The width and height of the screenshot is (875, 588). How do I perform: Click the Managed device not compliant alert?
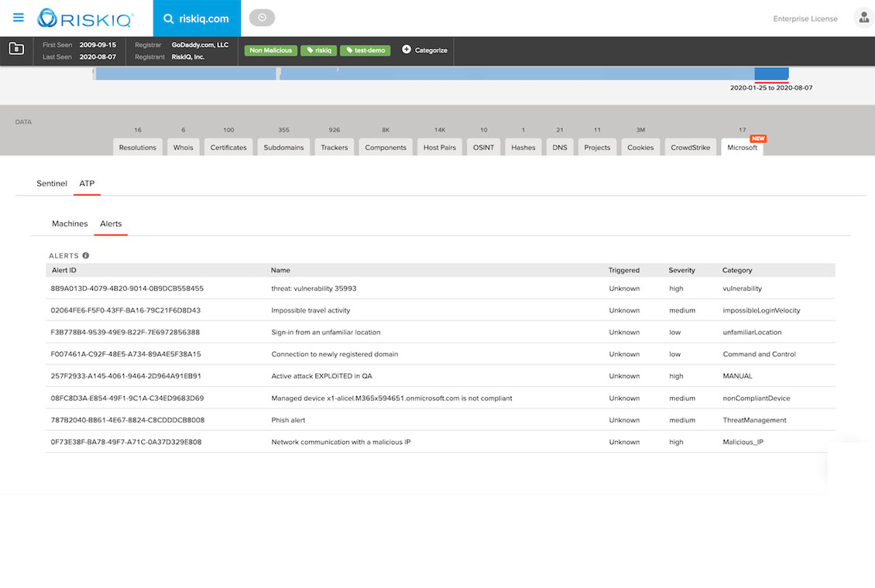click(392, 398)
